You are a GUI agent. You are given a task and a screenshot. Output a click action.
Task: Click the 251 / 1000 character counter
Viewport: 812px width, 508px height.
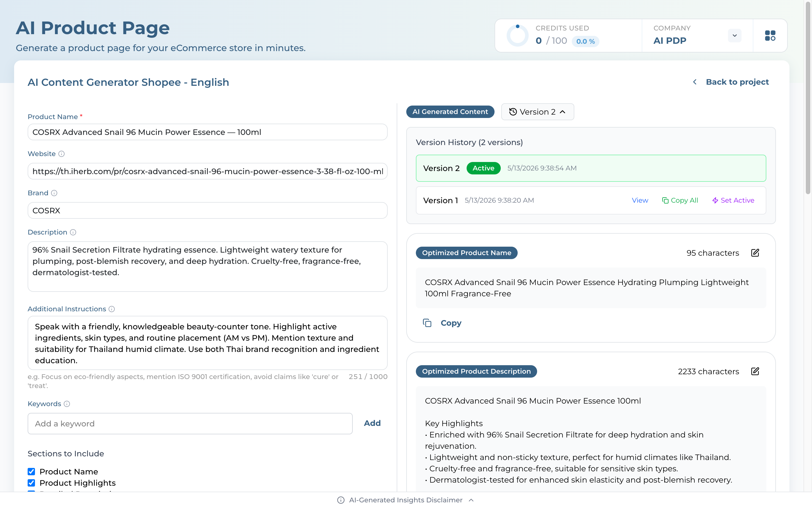pos(368,377)
